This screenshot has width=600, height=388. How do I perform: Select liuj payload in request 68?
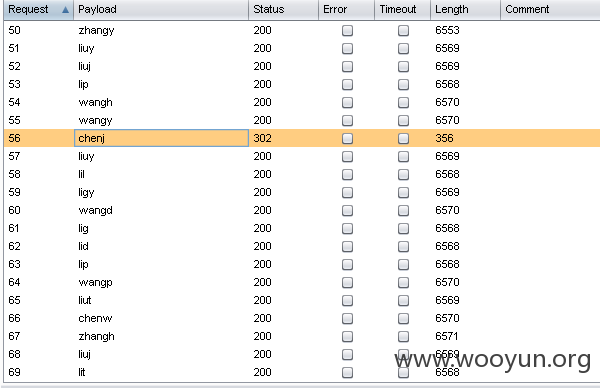161,354
